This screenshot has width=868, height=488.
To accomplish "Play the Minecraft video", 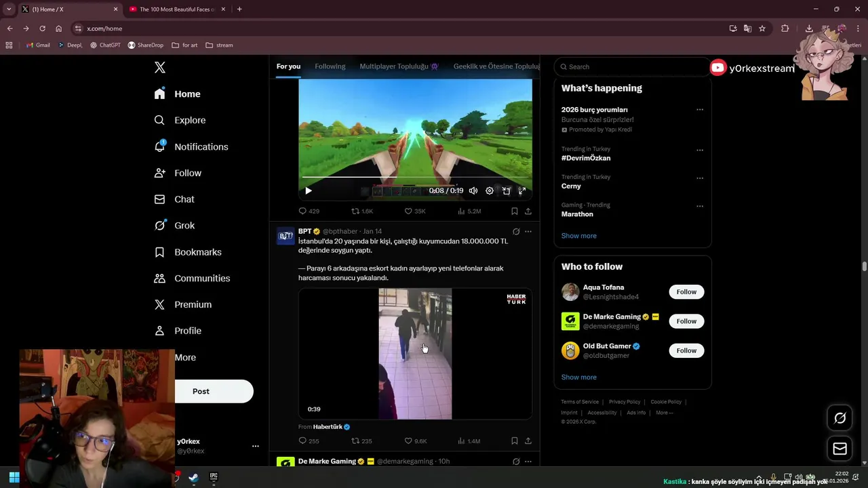I will pyautogui.click(x=309, y=191).
